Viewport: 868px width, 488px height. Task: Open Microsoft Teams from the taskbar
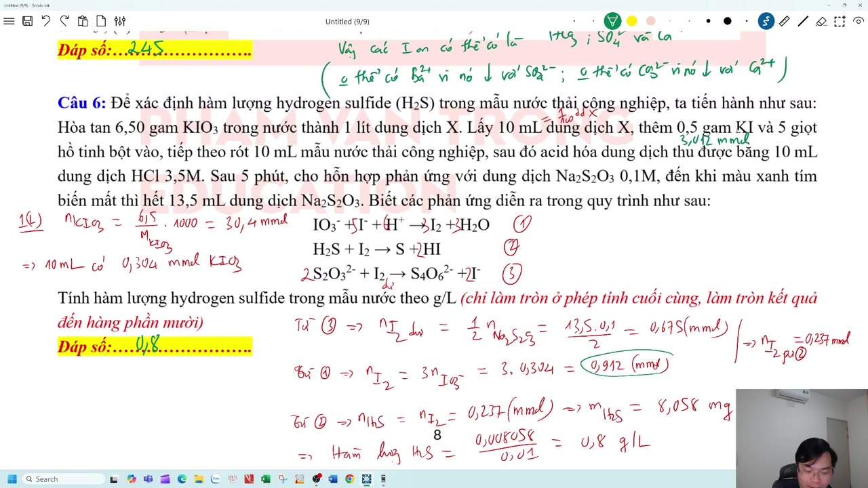[x=148, y=479]
